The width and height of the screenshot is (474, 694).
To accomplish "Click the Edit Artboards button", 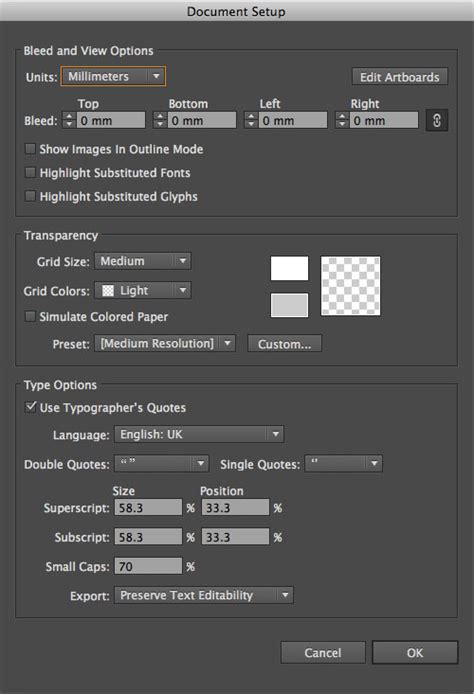I will 400,77.
